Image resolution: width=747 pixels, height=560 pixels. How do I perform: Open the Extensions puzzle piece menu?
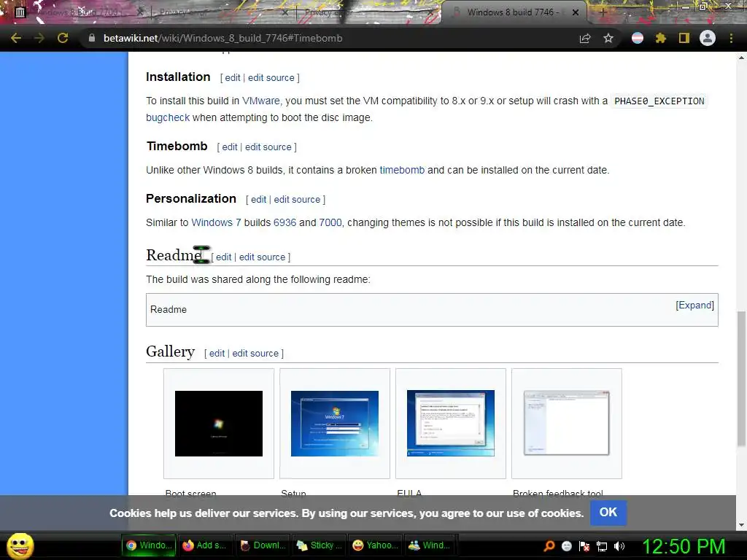[x=660, y=38]
